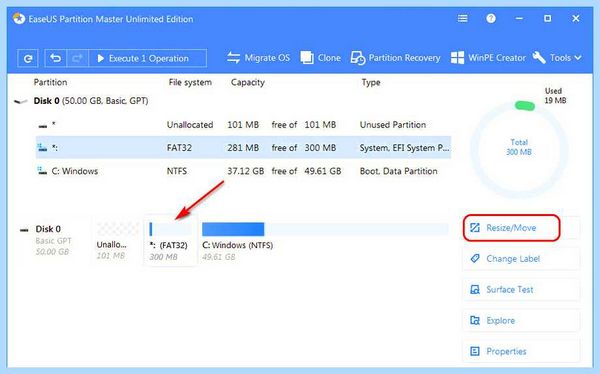Image resolution: width=600 pixels, height=374 pixels.
Task: Click the icon on Unallocated row
Action: (42, 126)
